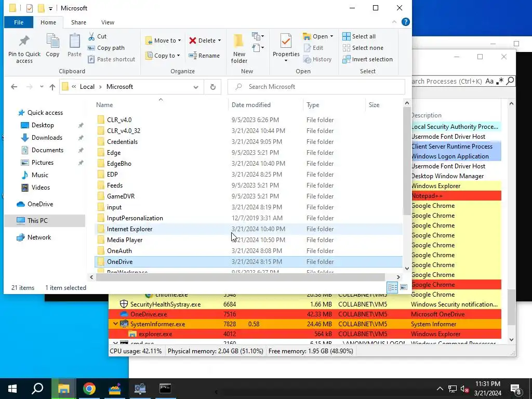Click taskbar clock showing 11:31 PM
The width and height of the screenshot is (532, 399).
487,389
